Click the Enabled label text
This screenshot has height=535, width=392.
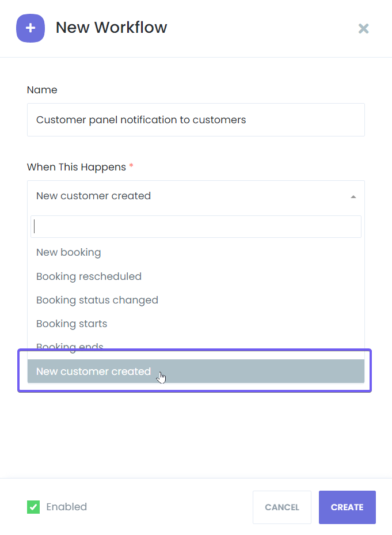tap(66, 507)
